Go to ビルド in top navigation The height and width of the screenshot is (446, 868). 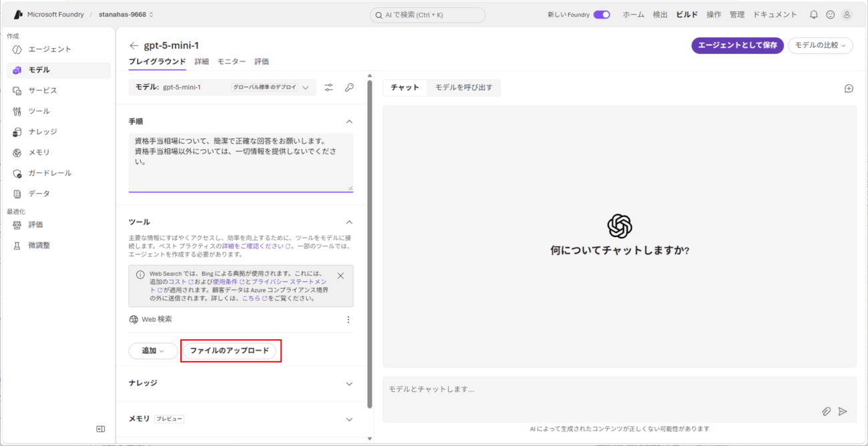[687, 15]
